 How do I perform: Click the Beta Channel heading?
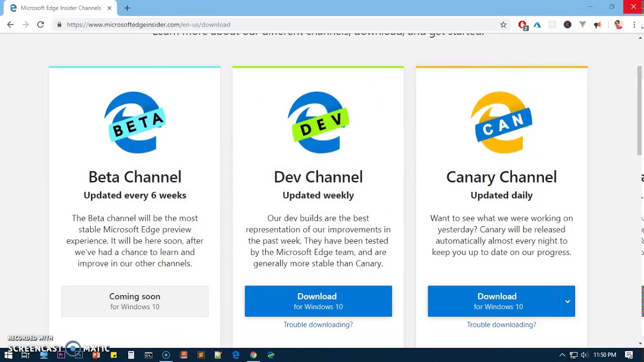[135, 177]
